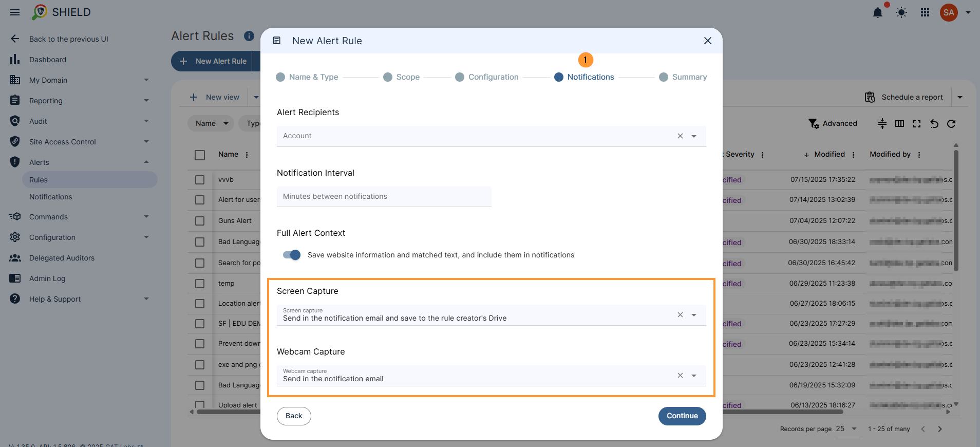
Task: Click the Back button in dialog
Action: click(x=294, y=416)
